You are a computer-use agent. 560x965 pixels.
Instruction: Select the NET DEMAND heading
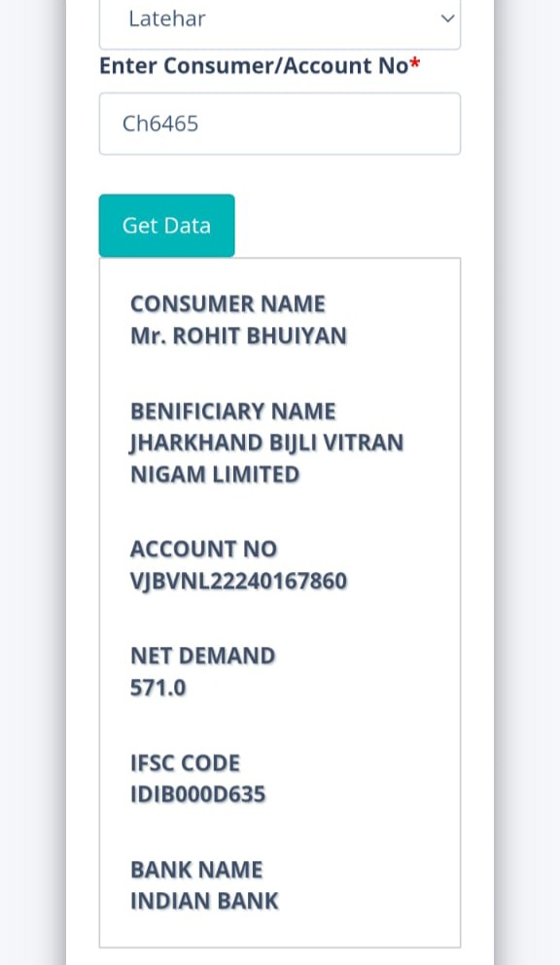coord(202,656)
